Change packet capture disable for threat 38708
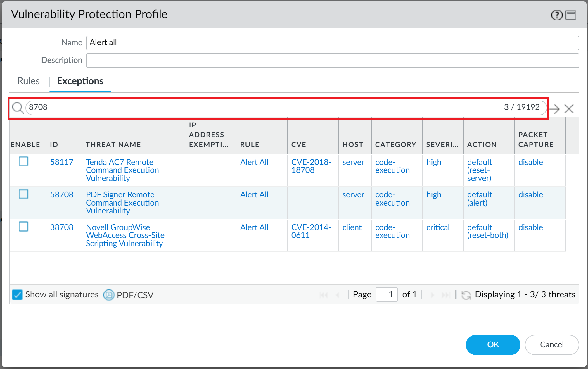Image resolution: width=588 pixels, height=369 pixels. pyautogui.click(x=530, y=227)
